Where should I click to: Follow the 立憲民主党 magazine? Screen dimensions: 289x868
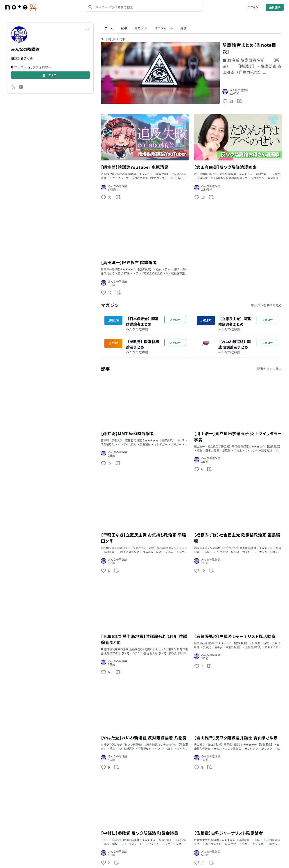267,320
